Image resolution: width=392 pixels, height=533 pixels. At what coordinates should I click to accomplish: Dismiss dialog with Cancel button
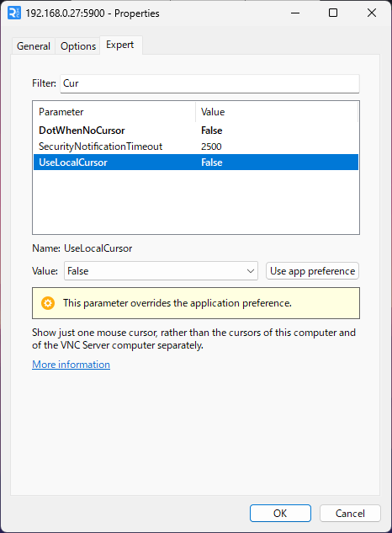point(350,514)
